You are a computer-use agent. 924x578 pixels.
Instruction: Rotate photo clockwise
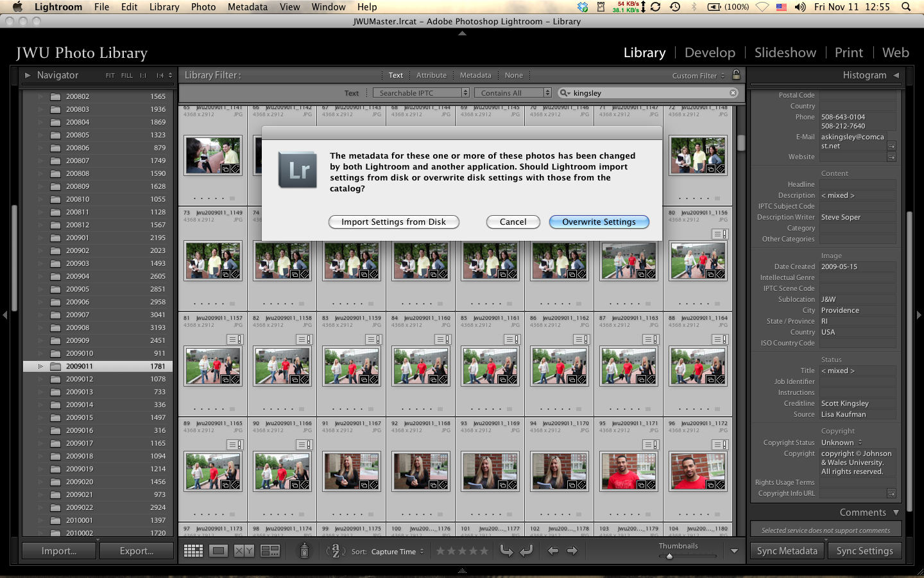click(x=527, y=551)
